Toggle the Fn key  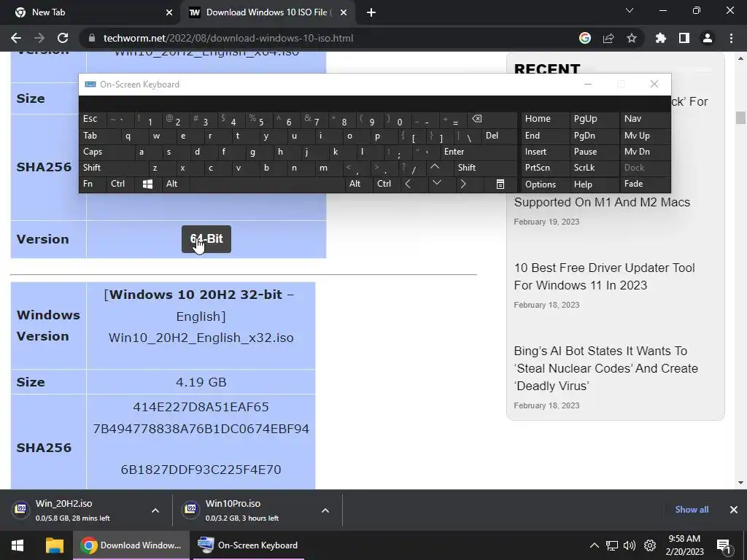93,184
